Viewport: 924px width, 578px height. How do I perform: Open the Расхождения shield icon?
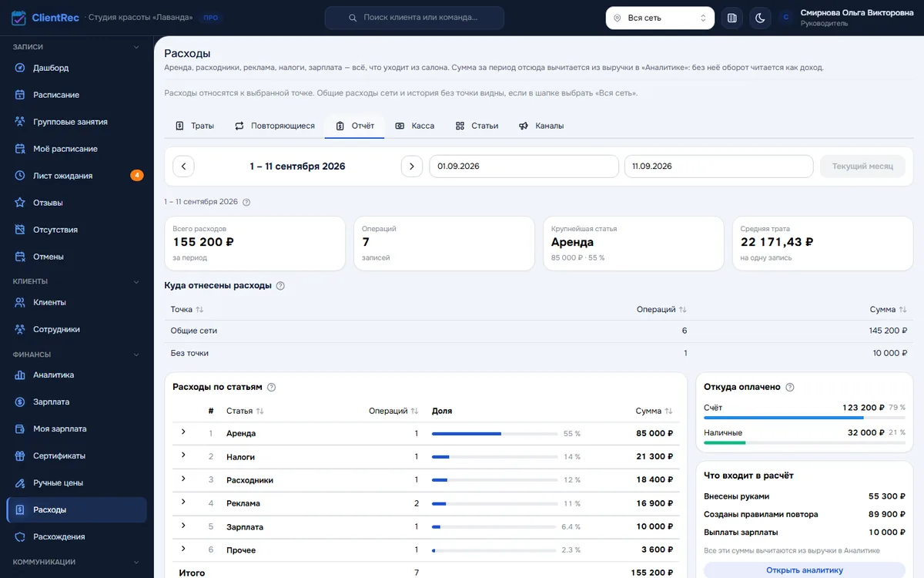(x=20, y=537)
